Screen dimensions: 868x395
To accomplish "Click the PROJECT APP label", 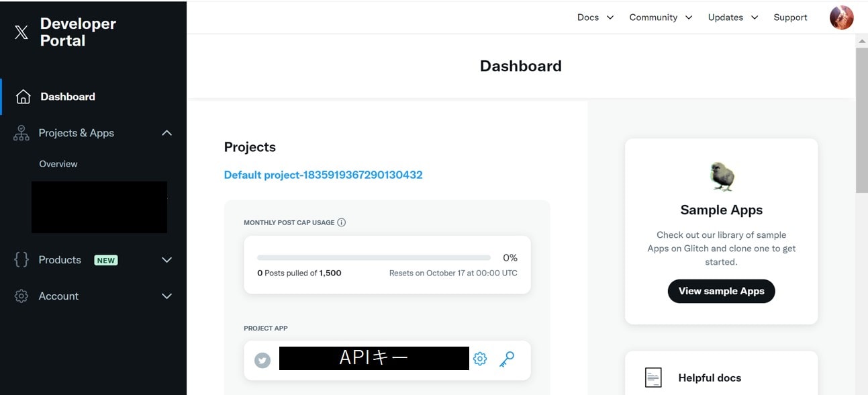I will [266, 328].
